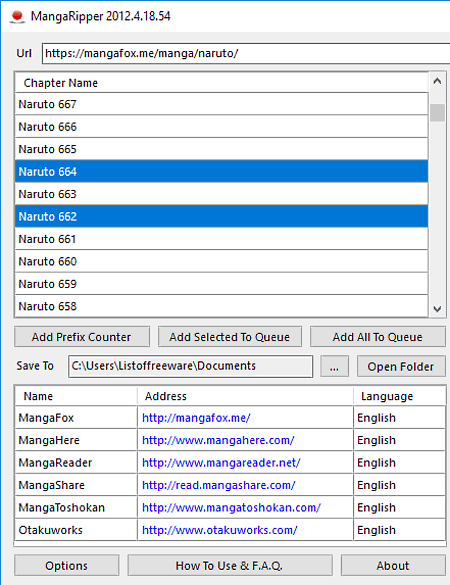This screenshot has width=450, height=585.
Task: Open the browse '...' save folder button
Action: [334, 366]
